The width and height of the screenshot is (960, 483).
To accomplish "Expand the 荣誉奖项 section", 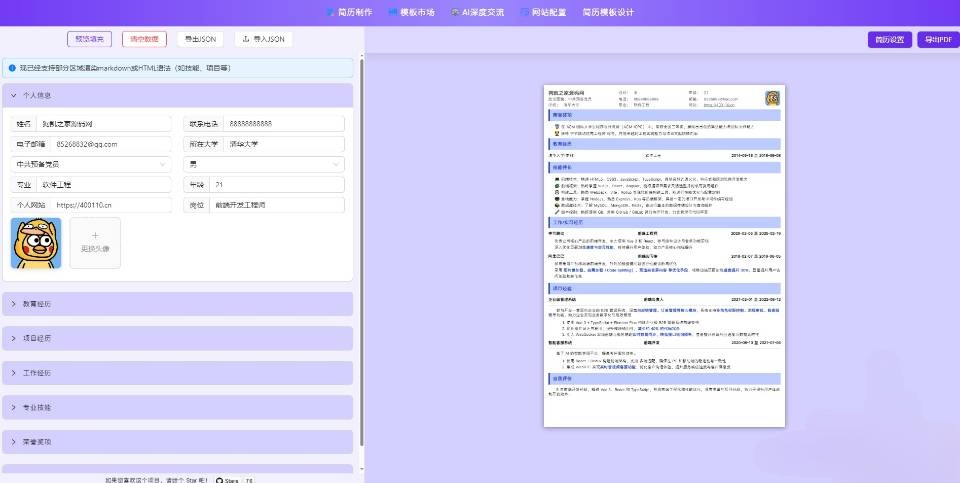I will point(178,442).
